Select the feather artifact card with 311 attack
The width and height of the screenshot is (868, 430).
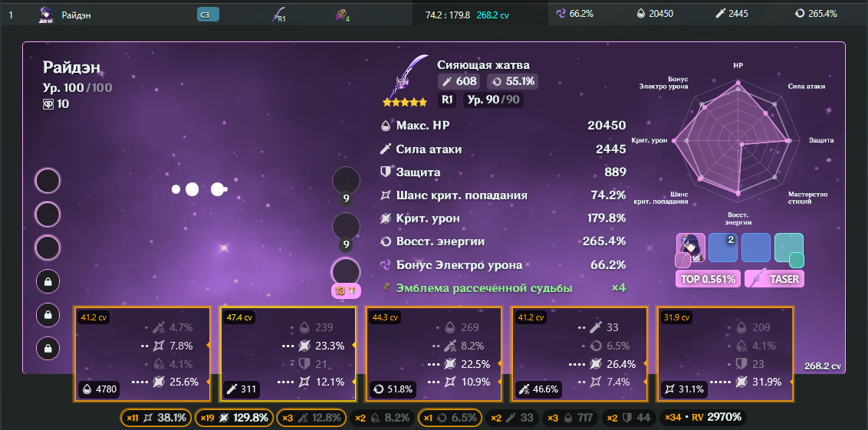[x=288, y=353]
